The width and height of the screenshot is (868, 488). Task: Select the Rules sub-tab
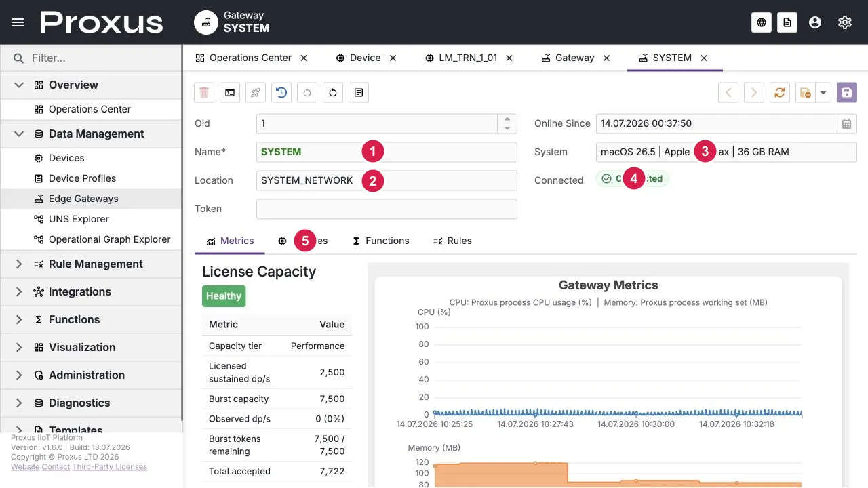pos(452,241)
